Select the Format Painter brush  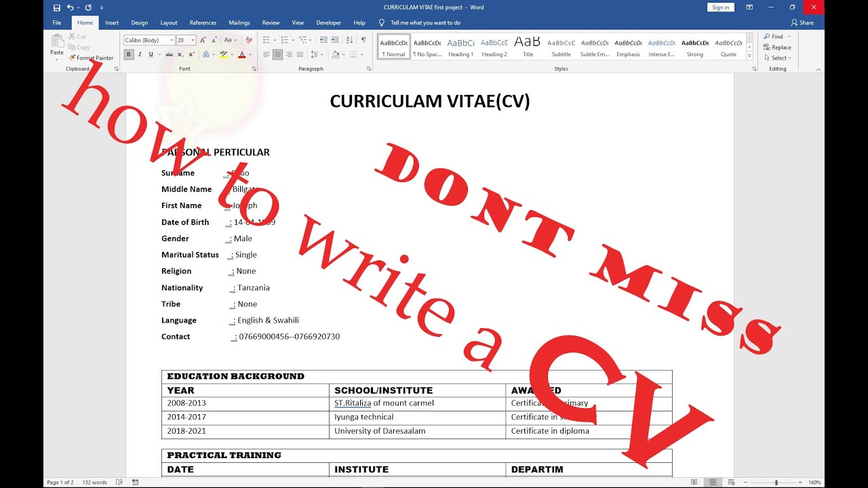[x=91, y=58]
